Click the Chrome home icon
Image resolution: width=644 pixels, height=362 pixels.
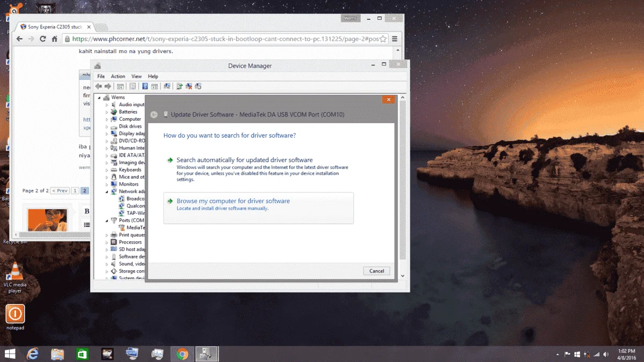[54, 39]
